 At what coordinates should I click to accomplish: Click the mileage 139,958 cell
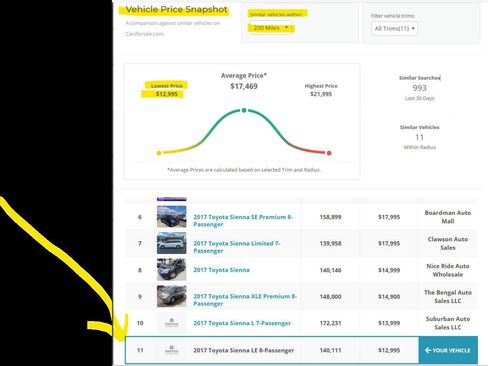coord(330,243)
